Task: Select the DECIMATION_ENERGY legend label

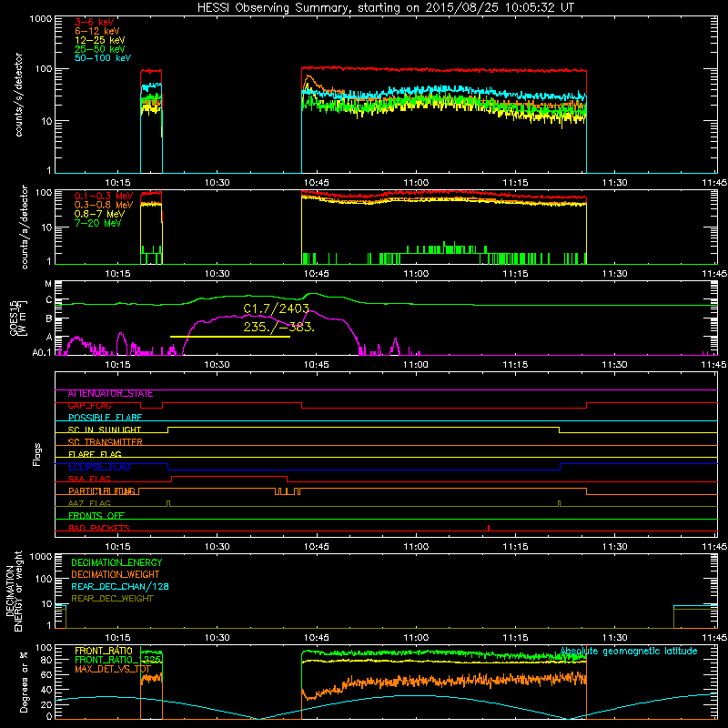Action: click(x=116, y=562)
